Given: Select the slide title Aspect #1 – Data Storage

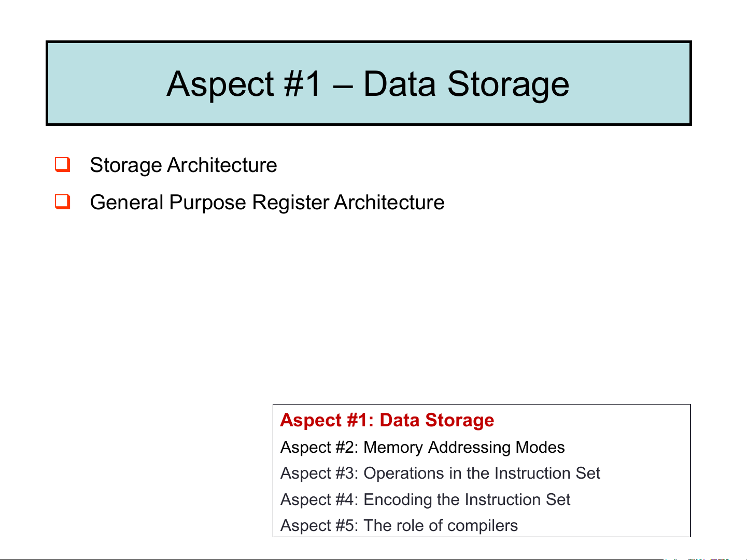Looking at the screenshot, I should 368,83.
